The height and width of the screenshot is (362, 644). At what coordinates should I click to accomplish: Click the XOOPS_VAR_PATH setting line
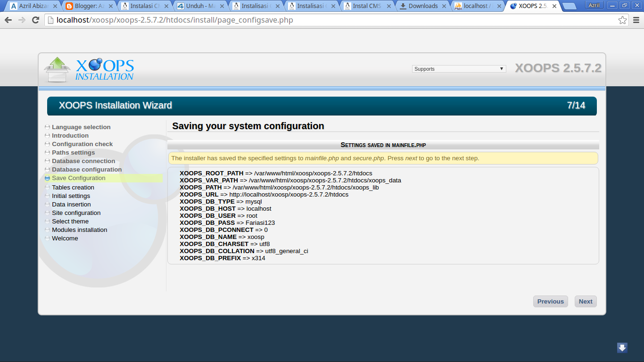[x=290, y=181]
